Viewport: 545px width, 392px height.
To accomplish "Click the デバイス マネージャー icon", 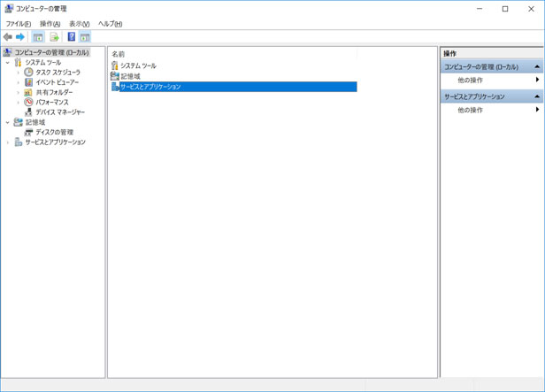I will point(28,111).
